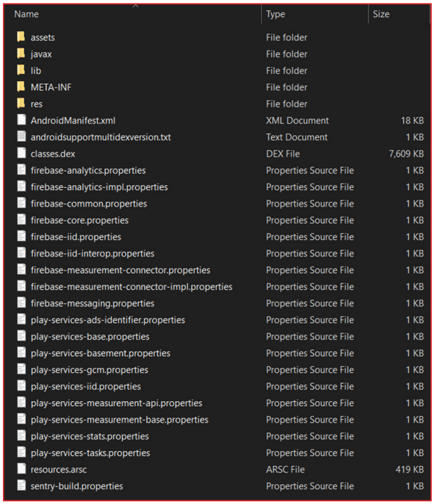Sort the list by the Type column header

(275, 14)
